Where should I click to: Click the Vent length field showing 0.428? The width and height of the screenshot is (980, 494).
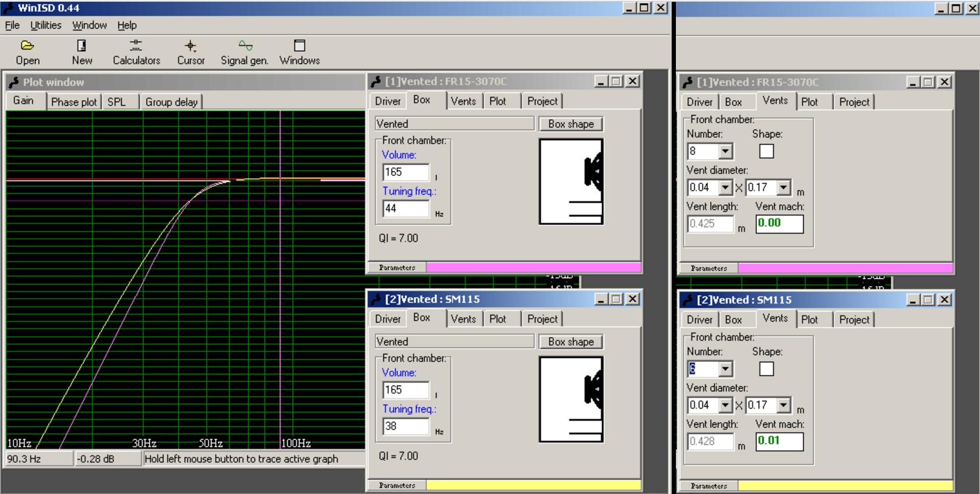click(710, 441)
